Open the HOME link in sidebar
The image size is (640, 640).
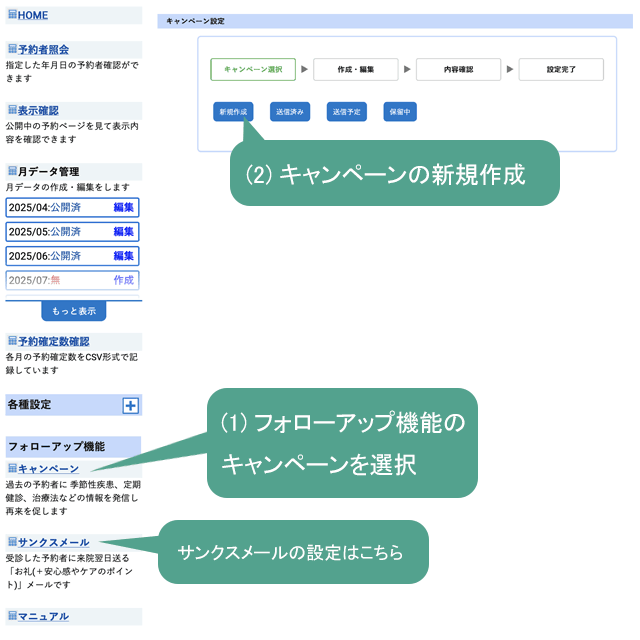tap(33, 15)
